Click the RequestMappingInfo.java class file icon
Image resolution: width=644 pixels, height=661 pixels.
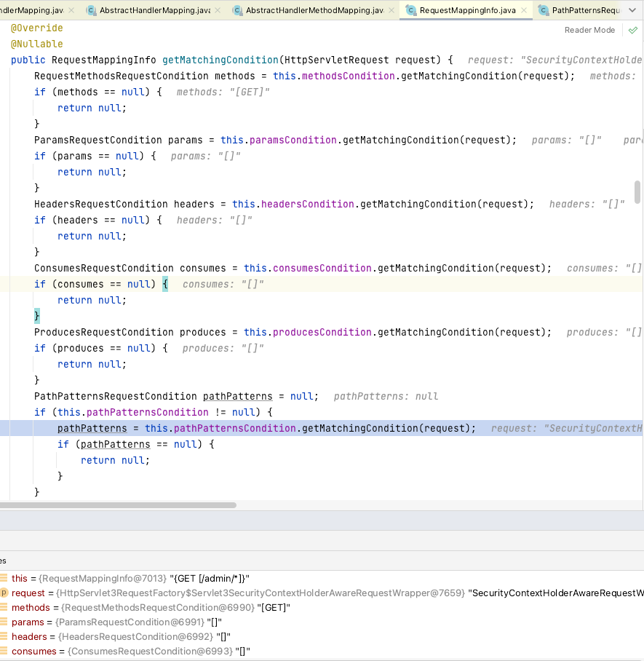411,10
